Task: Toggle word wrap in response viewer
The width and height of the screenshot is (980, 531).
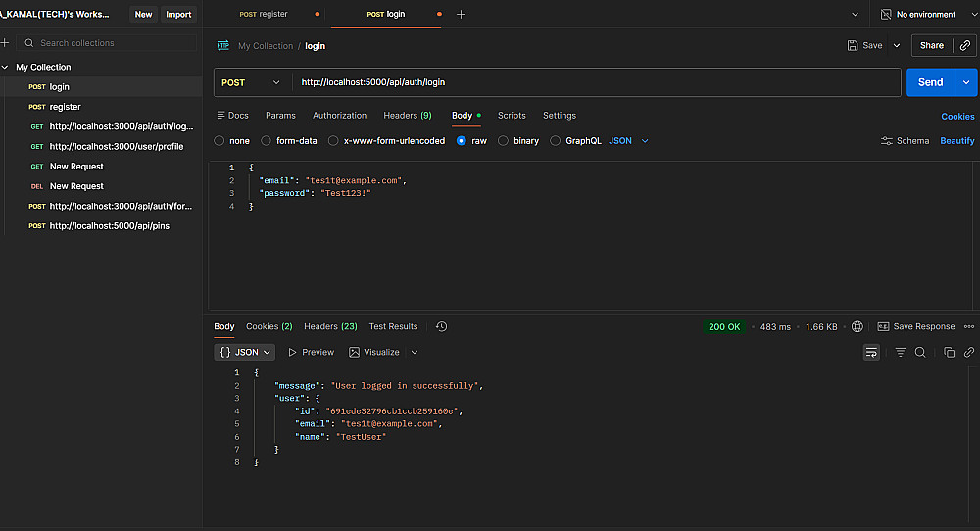Action: tap(871, 352)
